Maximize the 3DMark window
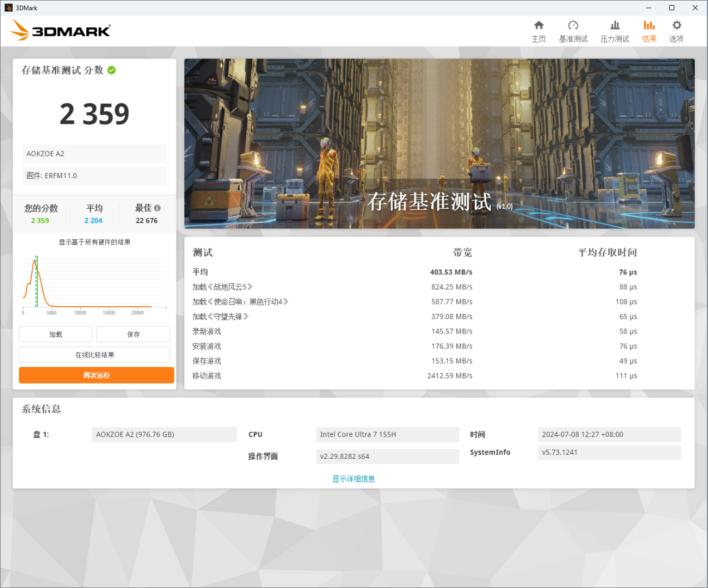 click(672, 8)
